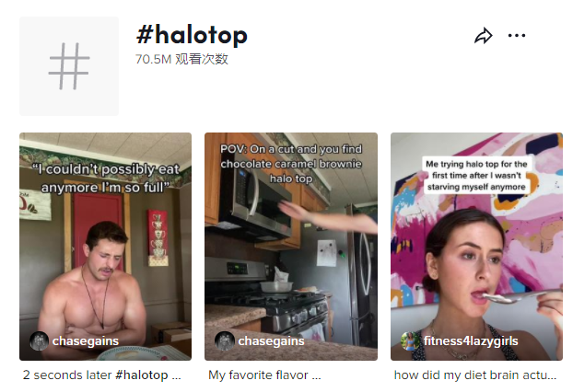Open the video of the woman eating from a spoon
Image resolution: width=573 pixels, height=392 pixels.
click(x=476, y=247)
